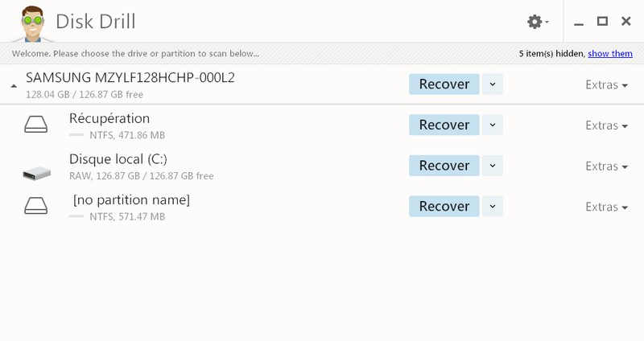Open Extras menu for the SAMSUNG drive
Image resolution: width=644 pixels, height=341 pixels.
point(606,84)
